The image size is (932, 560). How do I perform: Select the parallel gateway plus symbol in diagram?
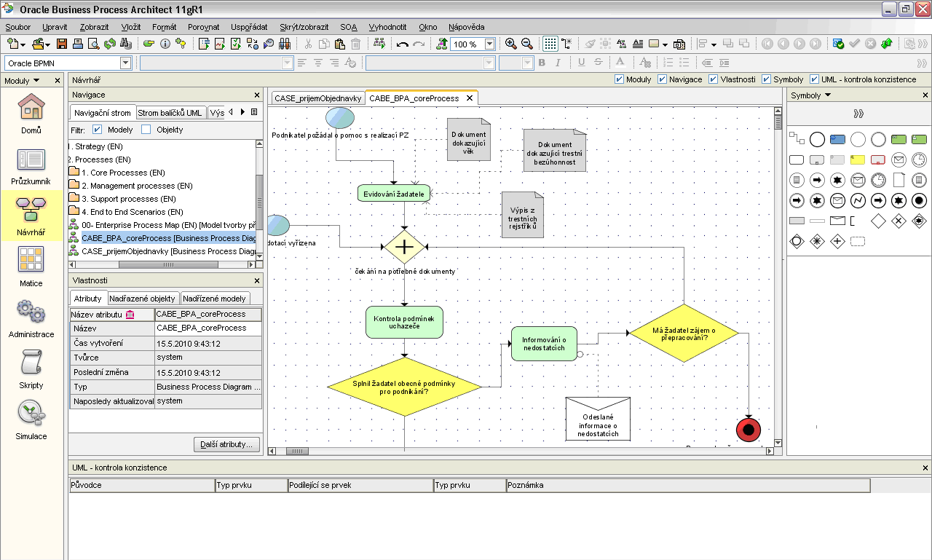404,247
